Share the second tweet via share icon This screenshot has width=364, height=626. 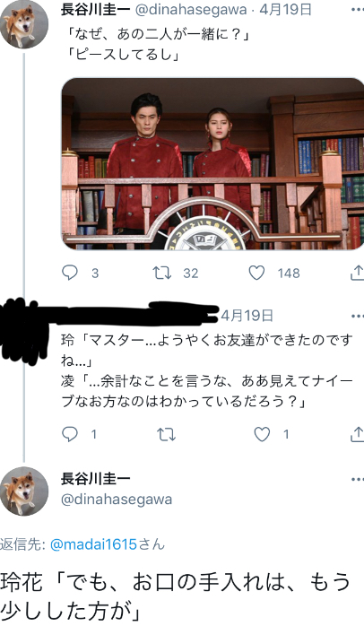[357, 434]
